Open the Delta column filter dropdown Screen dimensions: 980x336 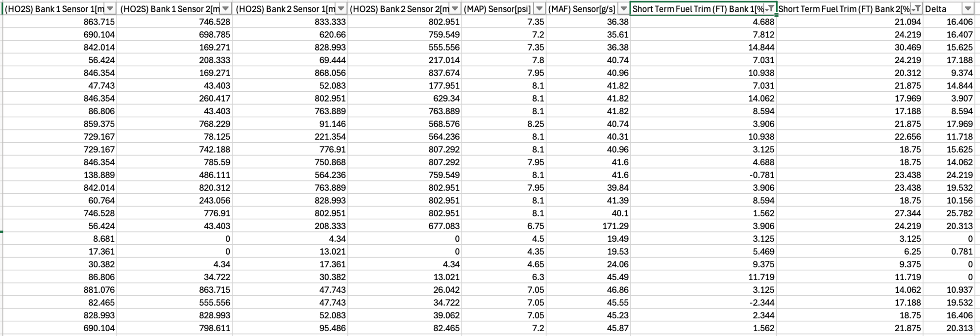(x=967, y=9)
